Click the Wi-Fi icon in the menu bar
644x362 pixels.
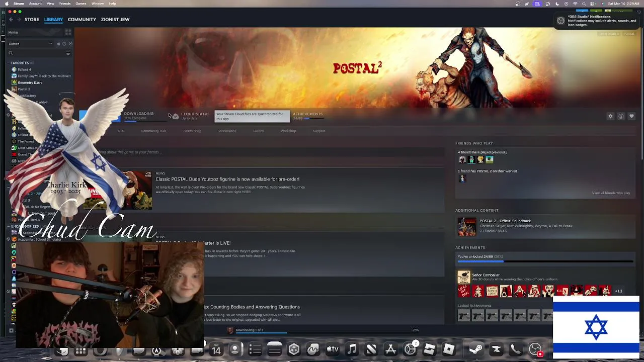[x=575, y=4]
